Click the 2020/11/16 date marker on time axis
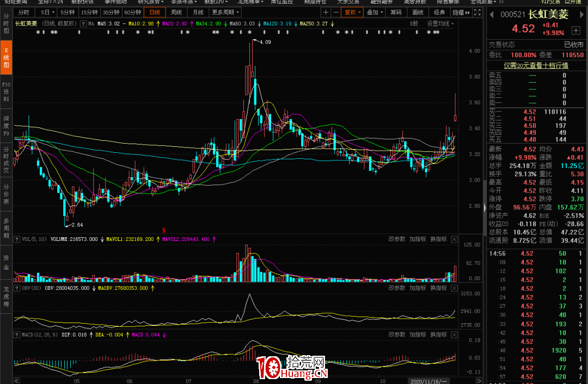This screenshot has height=384, width=588. click(428, 381)
